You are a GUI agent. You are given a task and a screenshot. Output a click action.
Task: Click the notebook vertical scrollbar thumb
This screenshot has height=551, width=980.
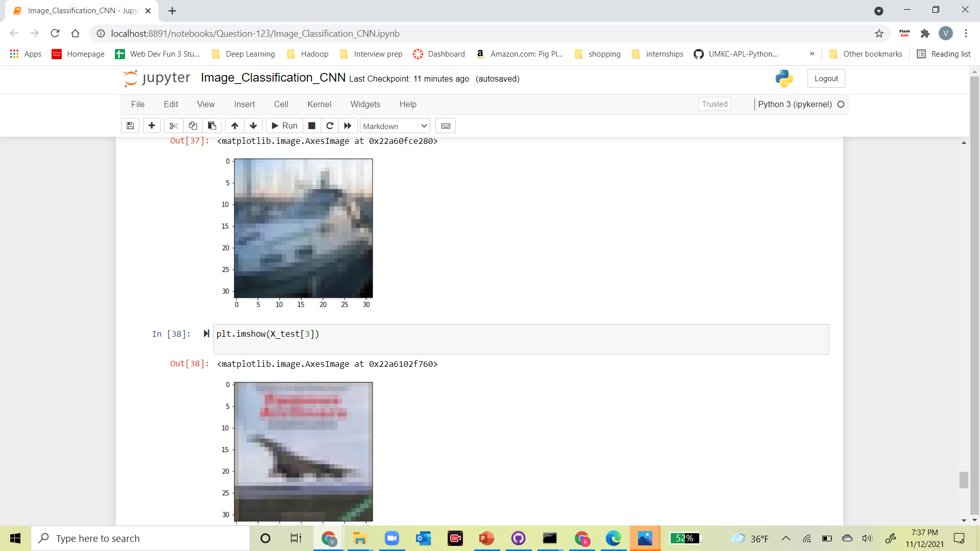[964, 480]
